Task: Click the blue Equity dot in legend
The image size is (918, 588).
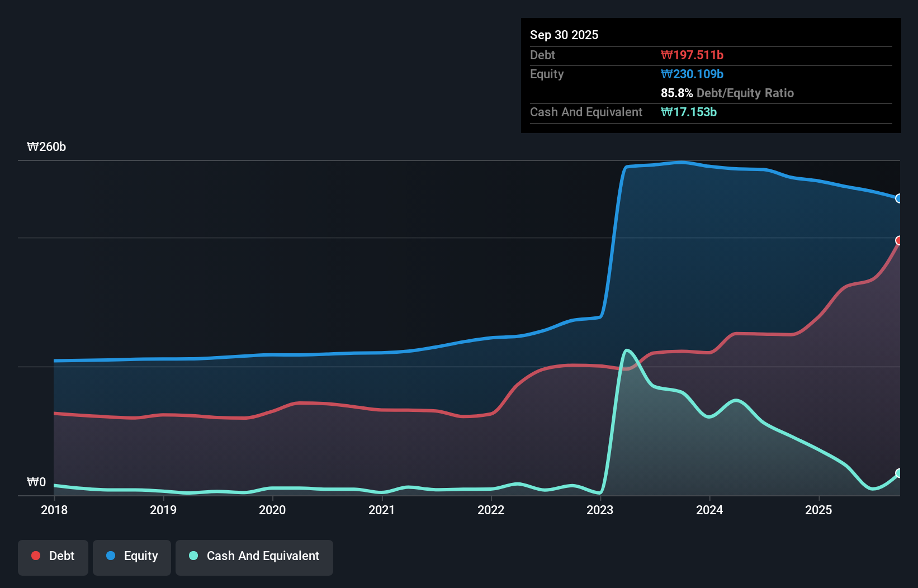Action: tap(111, 556)
